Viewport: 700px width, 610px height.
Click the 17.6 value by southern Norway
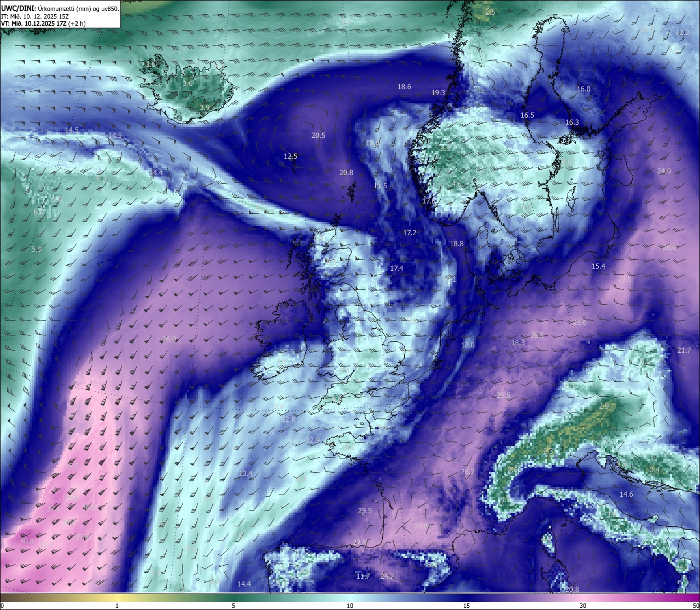(429, 201)
